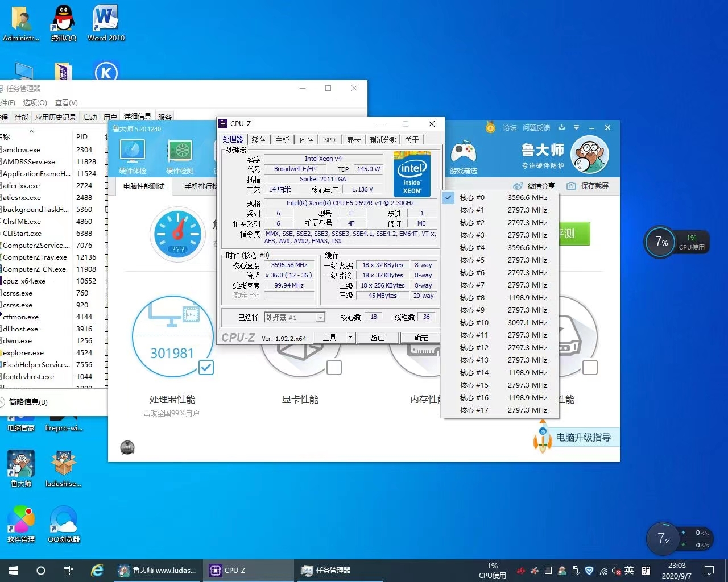Open the QQ浏览器 desktop icon
The height and width of the screenshot is (582, 728).
pyautogui.click(x=64, y=524)
